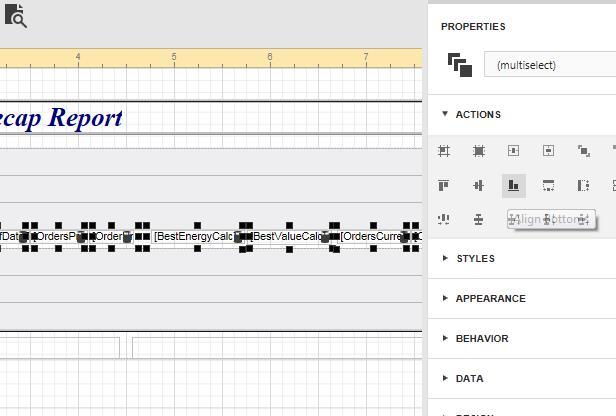Click the properties stack icon beside multiselect
Screen dimensions: 616x416
tap(459, 65)
